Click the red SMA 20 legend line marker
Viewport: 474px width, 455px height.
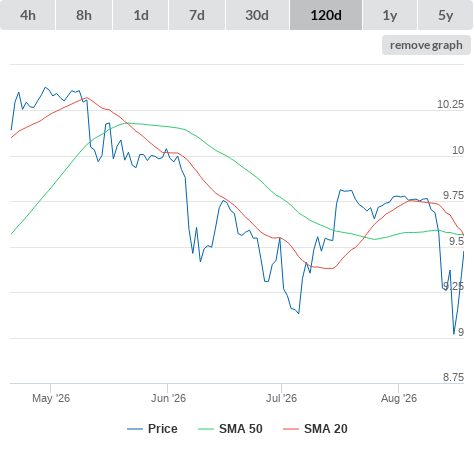pos(291,429)
